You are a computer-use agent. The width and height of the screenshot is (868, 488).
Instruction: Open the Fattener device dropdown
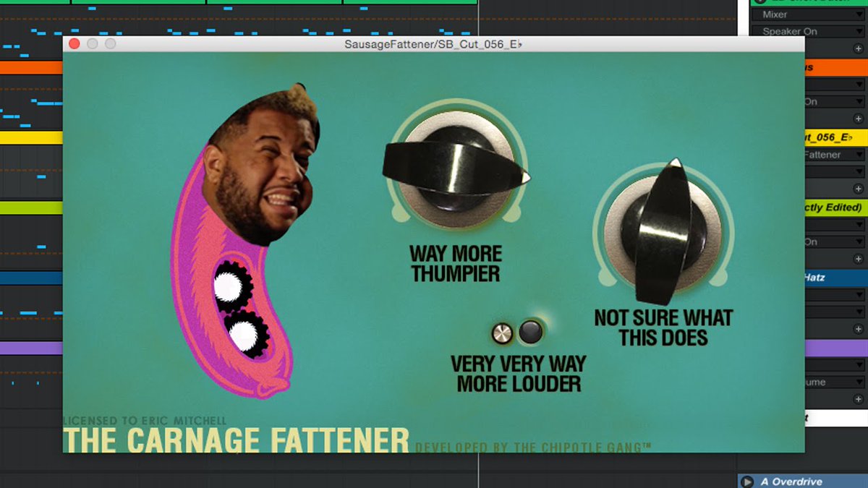[x=835, y=155]
